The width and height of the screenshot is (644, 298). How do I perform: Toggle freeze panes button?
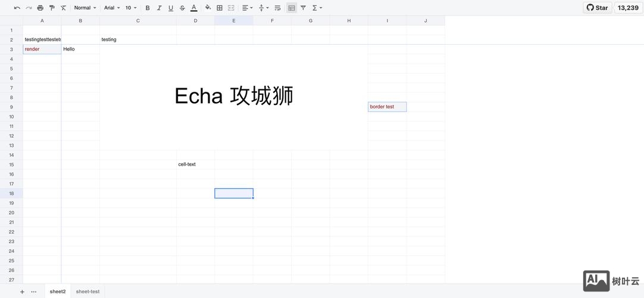[292, 8]
